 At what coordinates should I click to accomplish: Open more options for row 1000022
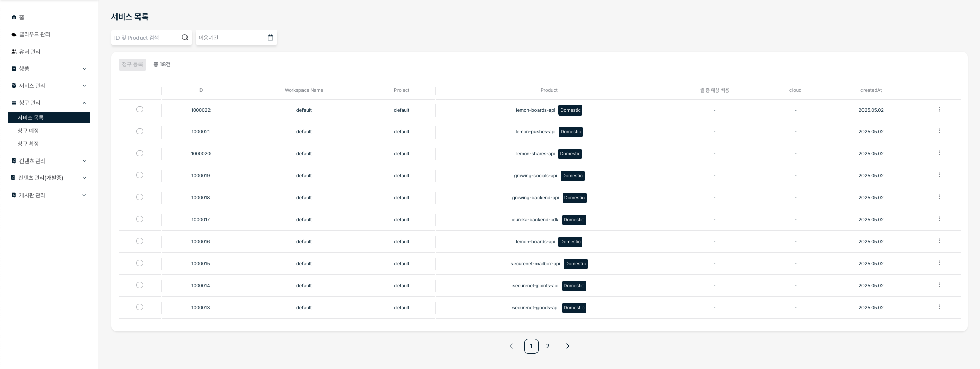click(939, 110)
